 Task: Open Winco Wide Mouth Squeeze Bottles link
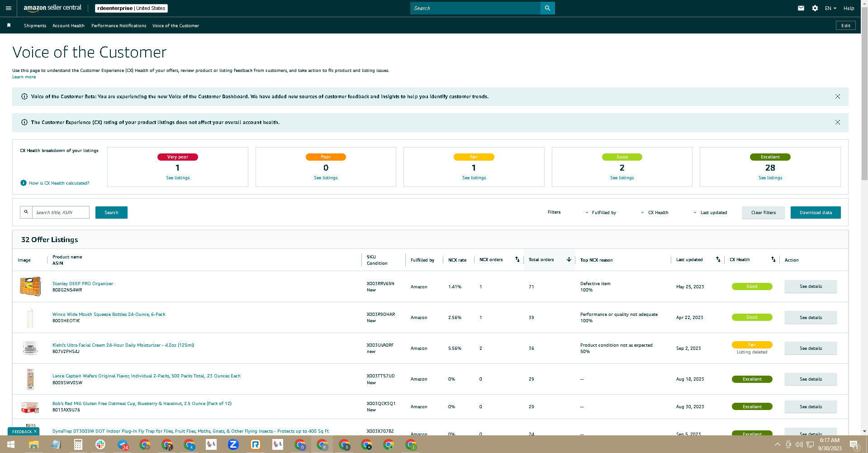(x=109, y=314)
